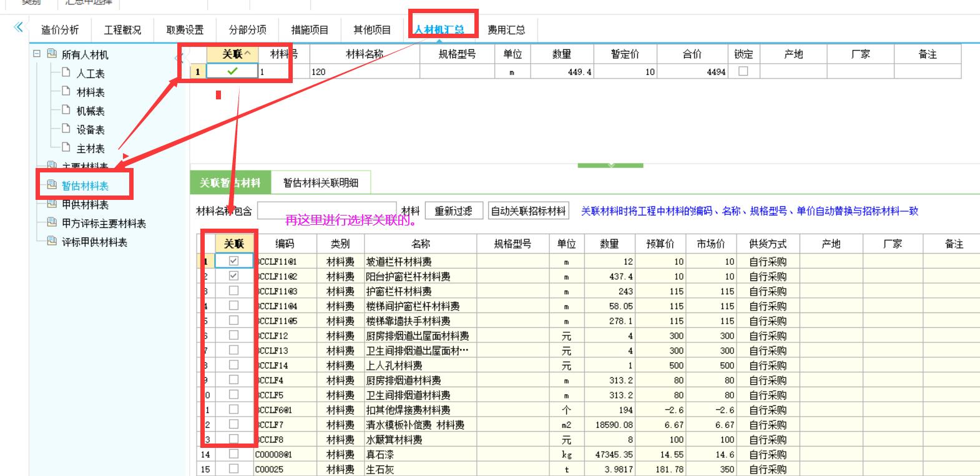Check 关联 for 厨房排烟道出屋面材料费
The image size is (980, 476).
click(233, 335)
